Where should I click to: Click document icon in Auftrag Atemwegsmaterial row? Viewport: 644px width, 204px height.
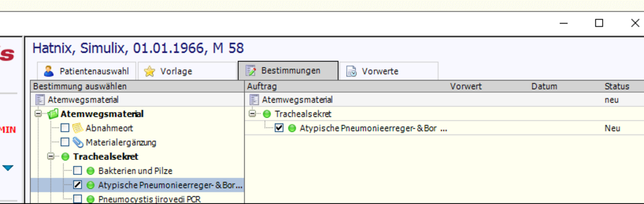click(x=254, y=100)
